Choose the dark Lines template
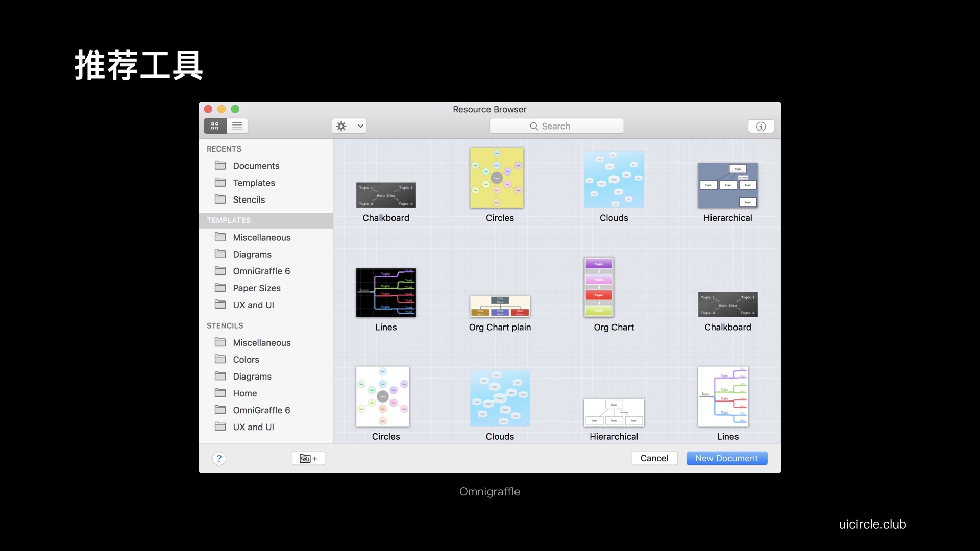 386,293
